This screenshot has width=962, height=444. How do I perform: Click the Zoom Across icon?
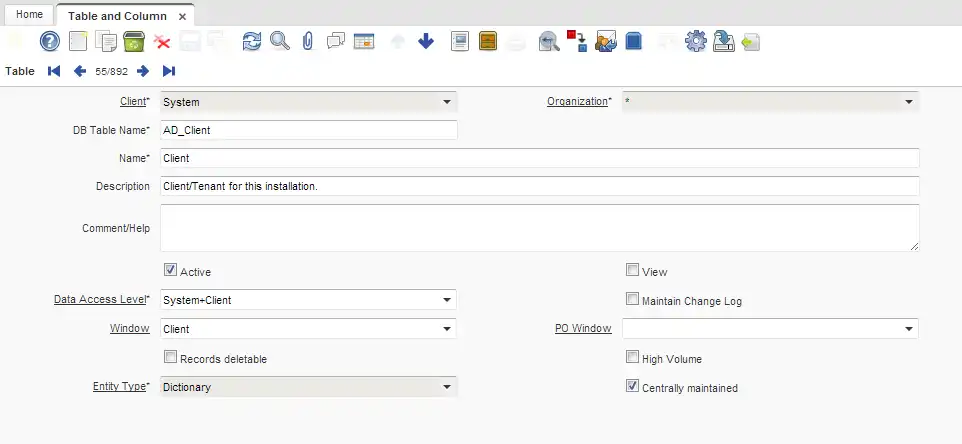coord(549,42)
